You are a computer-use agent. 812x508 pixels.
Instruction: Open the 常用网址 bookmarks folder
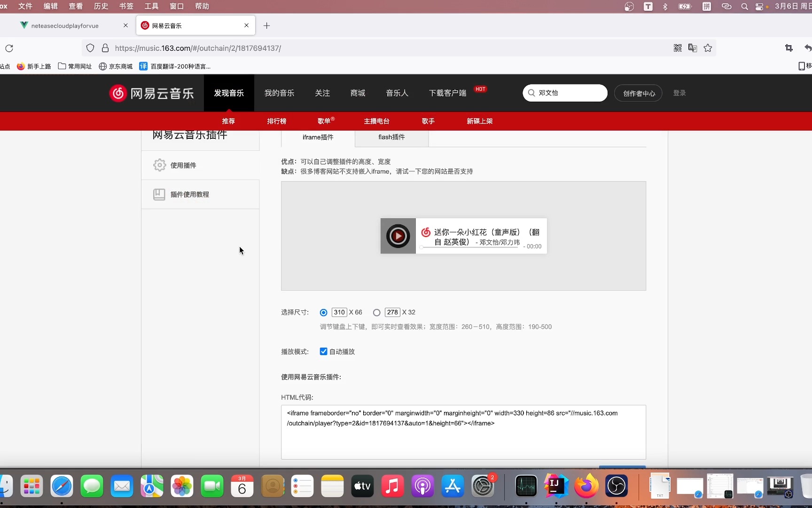pyautogui.click(x=75, y=66)
